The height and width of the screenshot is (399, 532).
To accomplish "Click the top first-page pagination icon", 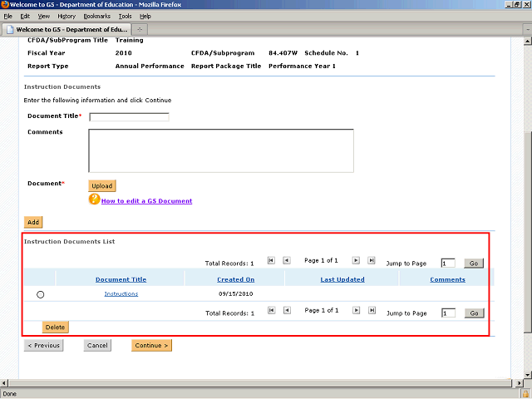I will coord(271,260).
